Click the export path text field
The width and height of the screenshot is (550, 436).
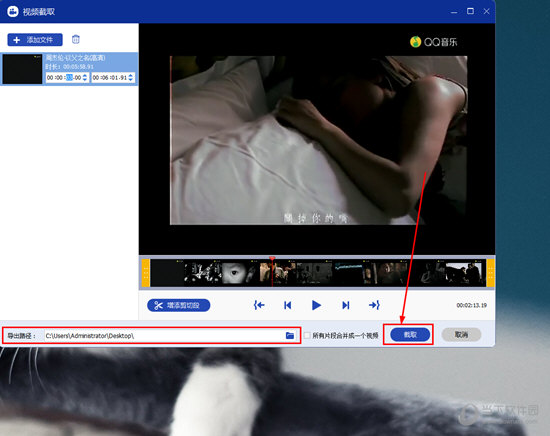tap(164, 336)
